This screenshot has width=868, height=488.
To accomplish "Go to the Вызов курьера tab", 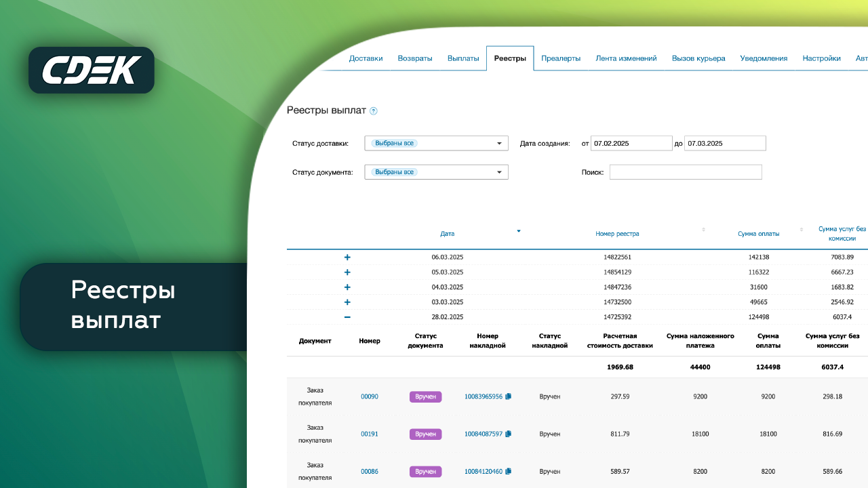I will click(698, 58).
